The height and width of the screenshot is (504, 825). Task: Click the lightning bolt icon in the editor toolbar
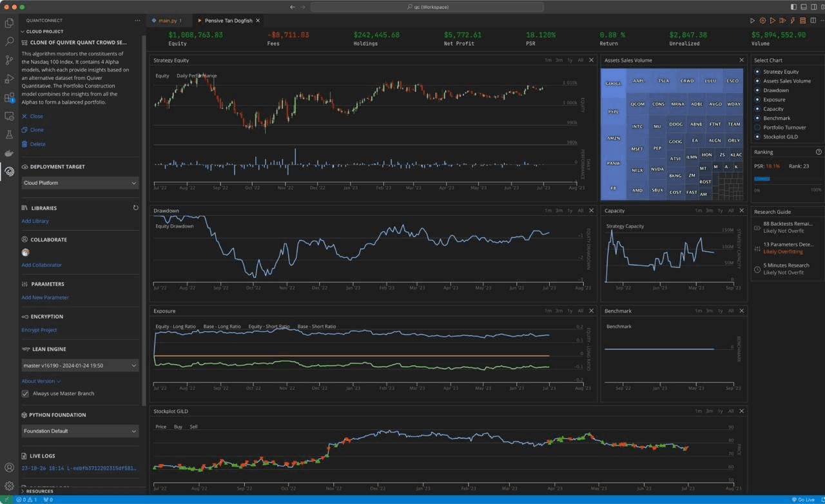[792, 21]
